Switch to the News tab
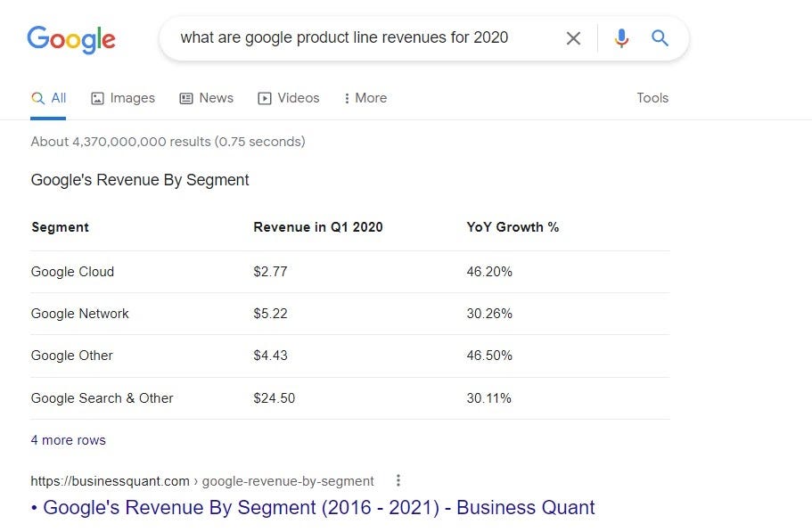812x532 pixels. 206,98
